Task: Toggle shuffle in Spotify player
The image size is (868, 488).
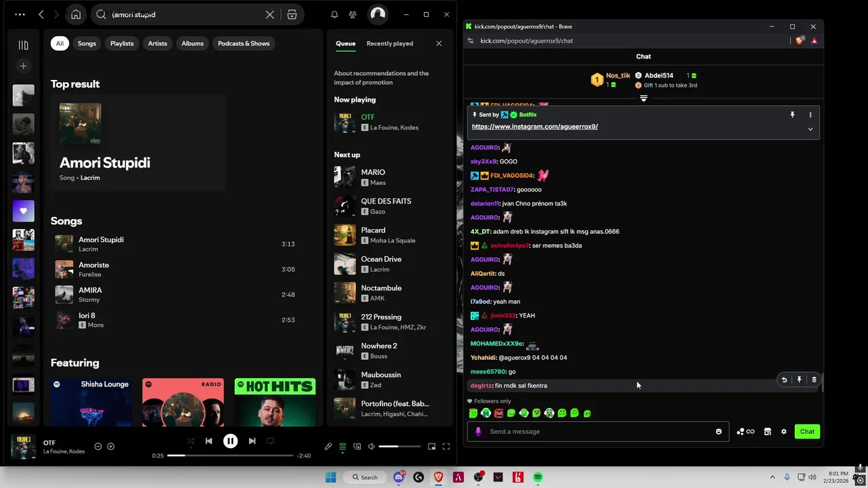Action: coord(190,441)
